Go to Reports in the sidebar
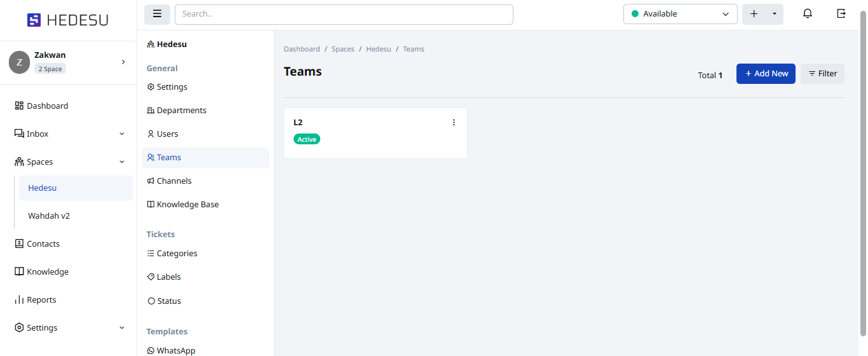 pos(41,300)
